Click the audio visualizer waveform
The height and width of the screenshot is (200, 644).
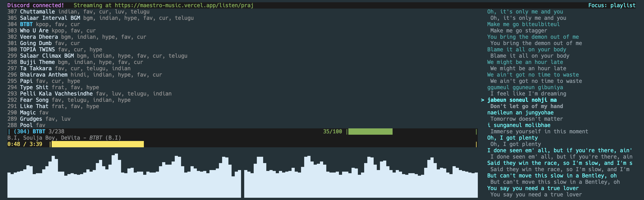click(242, 177)
